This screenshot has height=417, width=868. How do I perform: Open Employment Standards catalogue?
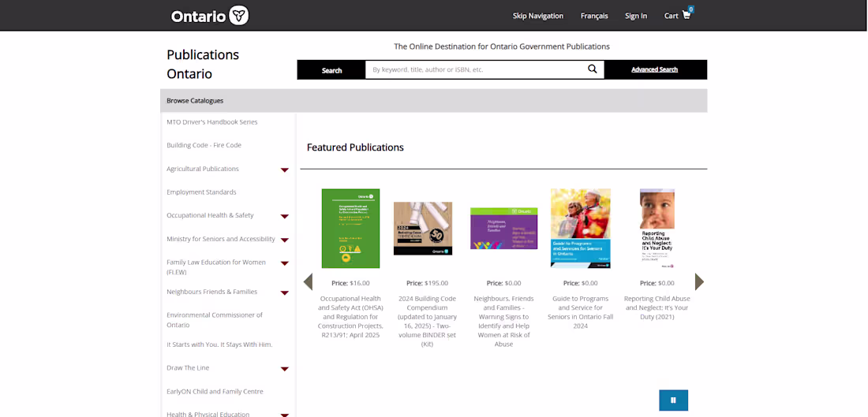(x=201, y=192)
